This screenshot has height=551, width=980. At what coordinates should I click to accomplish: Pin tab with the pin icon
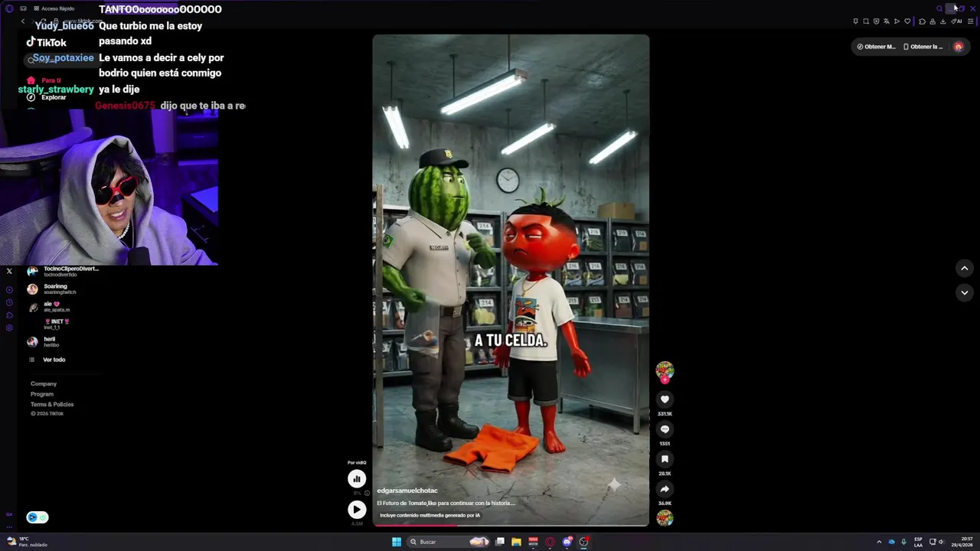pos(856,21)
